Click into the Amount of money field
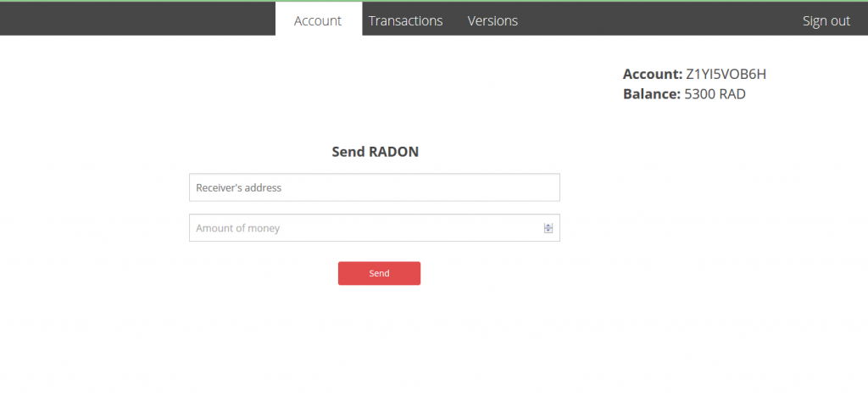Screen dimensions: 868x413 coord(364,228)
